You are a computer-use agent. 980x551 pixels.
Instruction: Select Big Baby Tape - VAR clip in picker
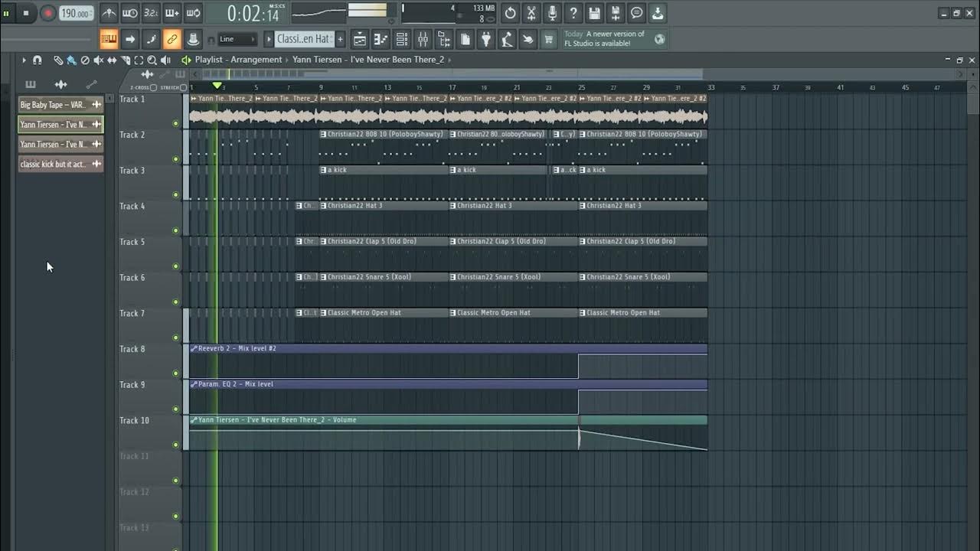tap(60, 105)
